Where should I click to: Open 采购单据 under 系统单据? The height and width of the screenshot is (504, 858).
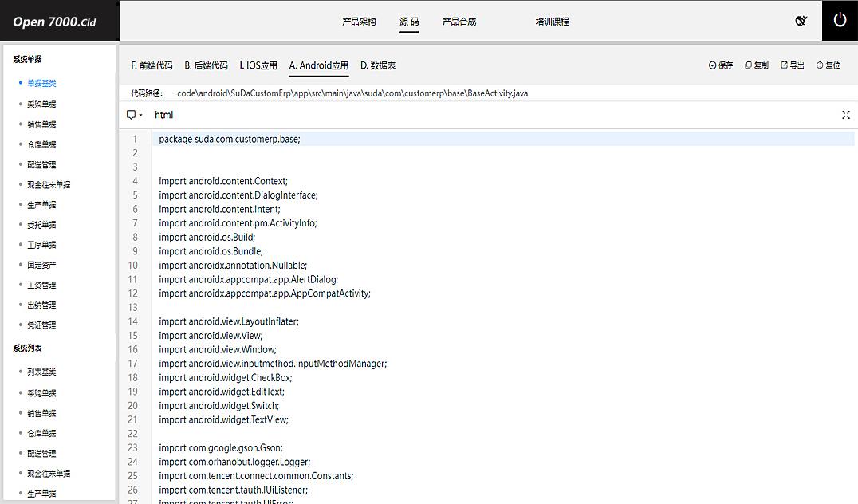click(x=41, y=104)
